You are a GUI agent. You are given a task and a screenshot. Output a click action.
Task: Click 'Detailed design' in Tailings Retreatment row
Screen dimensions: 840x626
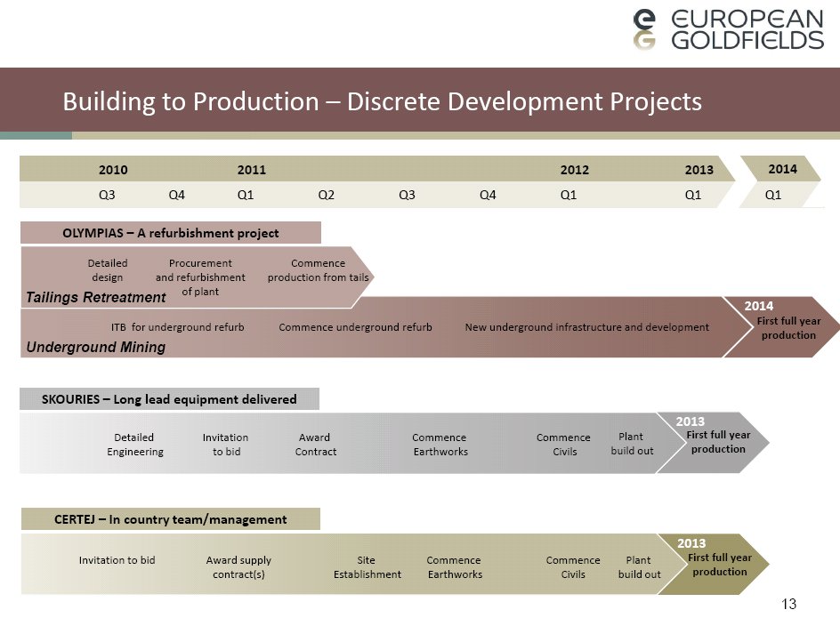(x=107, y=270)
